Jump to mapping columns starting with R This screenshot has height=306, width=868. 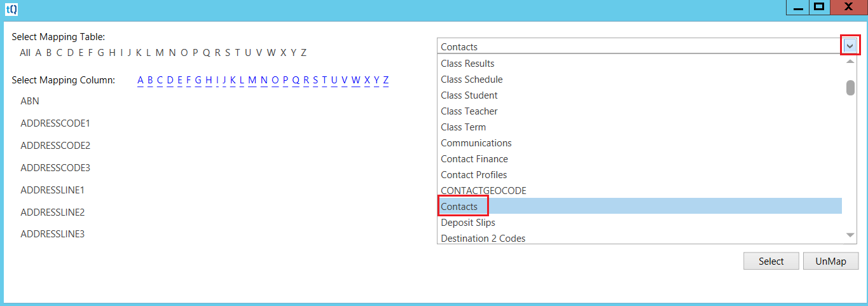(307, 80)
